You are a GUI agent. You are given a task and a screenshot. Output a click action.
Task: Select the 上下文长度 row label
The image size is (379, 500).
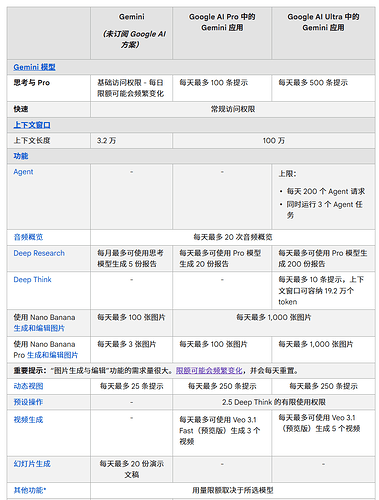32,140
